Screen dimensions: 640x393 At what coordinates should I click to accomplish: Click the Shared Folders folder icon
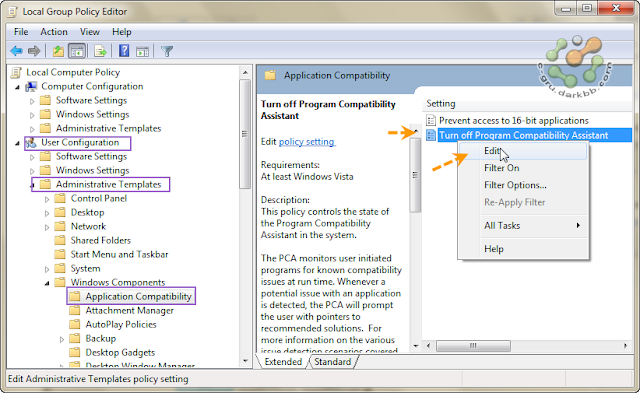tap(60, 240)
